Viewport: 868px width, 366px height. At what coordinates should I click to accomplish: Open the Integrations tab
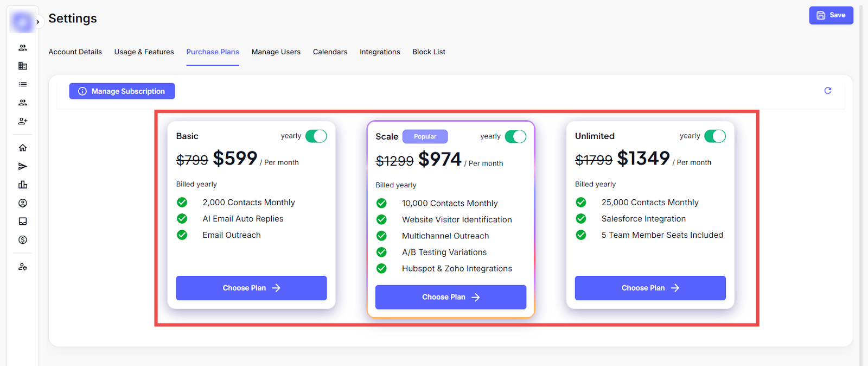click(x=380, y=52)
